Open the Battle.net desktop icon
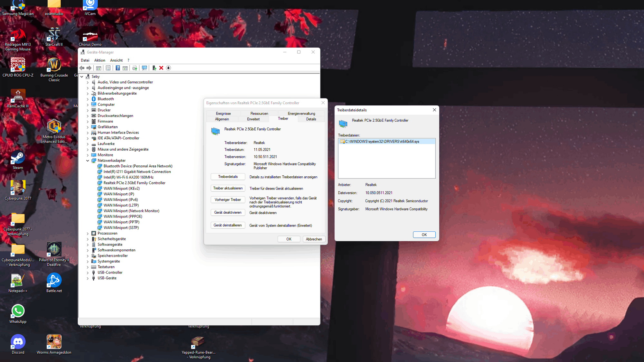Image resolution: width=644 pixels, height=362 pixels. (54, 283)
